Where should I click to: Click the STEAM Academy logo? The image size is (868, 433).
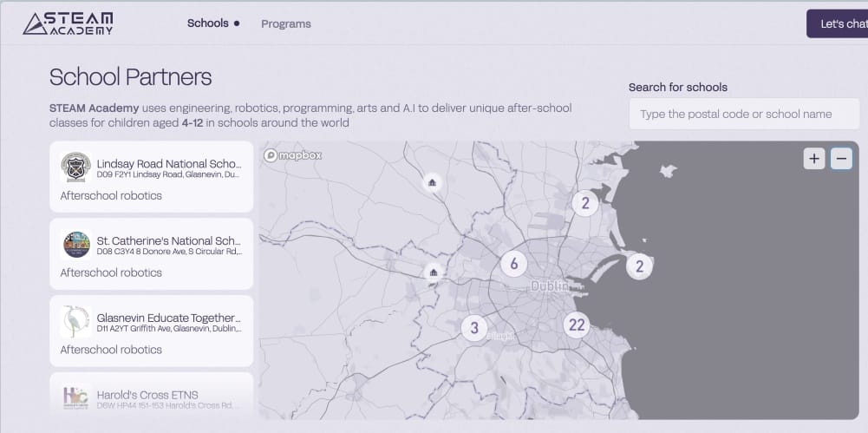click(69, 23)
